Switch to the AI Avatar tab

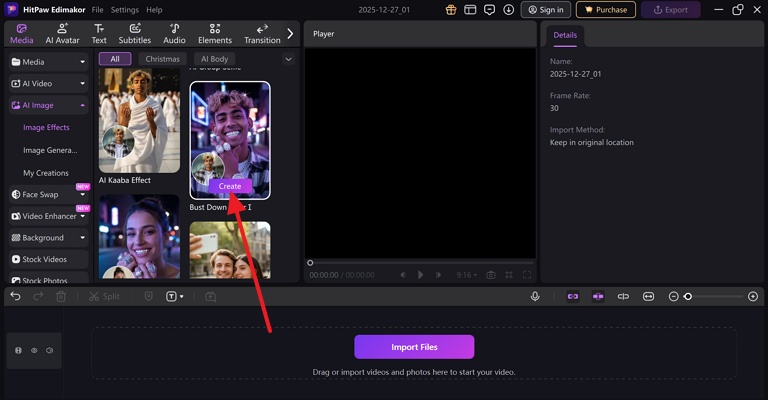pyautogui.click(x=62, y=34)
